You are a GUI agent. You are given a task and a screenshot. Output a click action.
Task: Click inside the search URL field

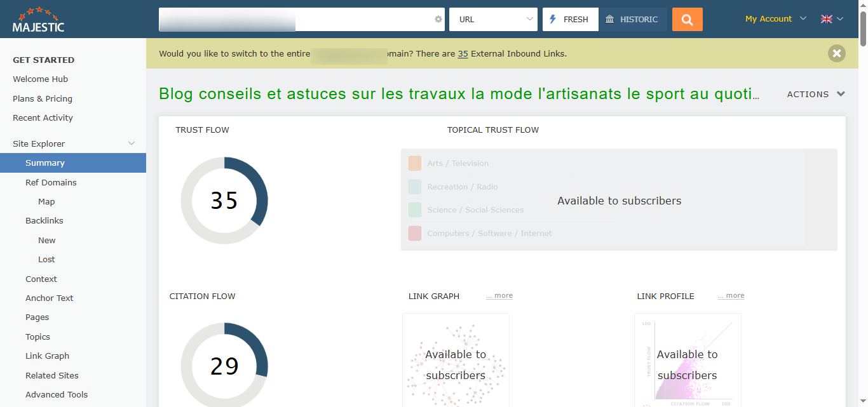coord(362,20)
